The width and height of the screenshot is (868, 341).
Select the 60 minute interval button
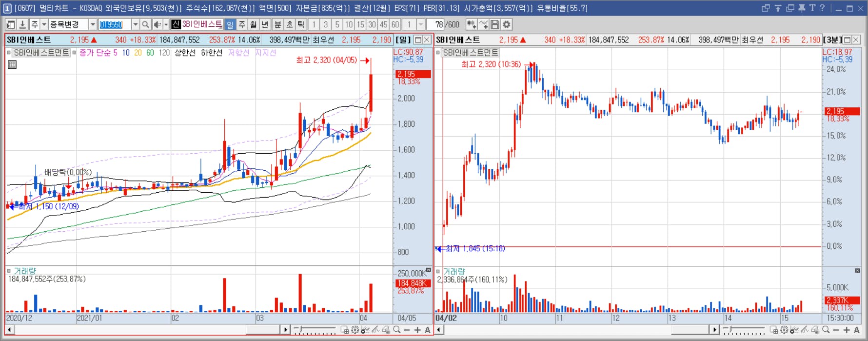tap(395, 24)
